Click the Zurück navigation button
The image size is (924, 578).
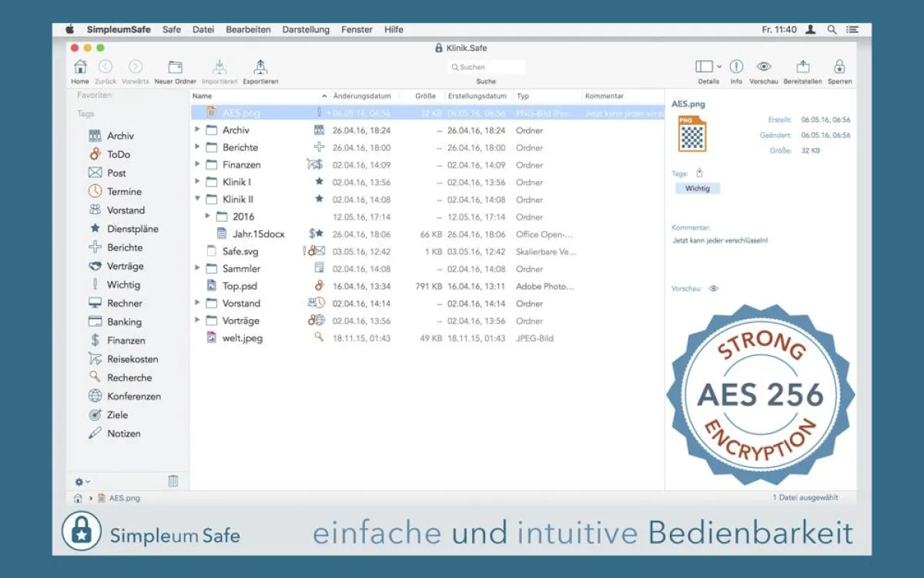105,68
